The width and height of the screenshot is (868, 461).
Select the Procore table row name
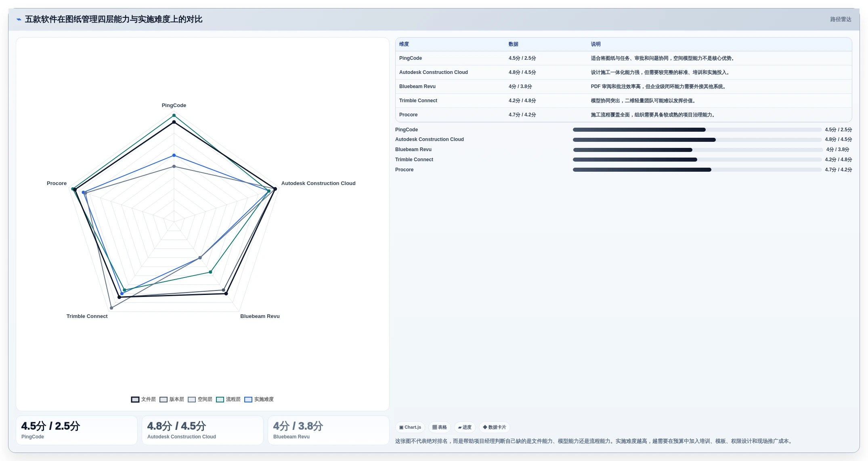point(408,115)
